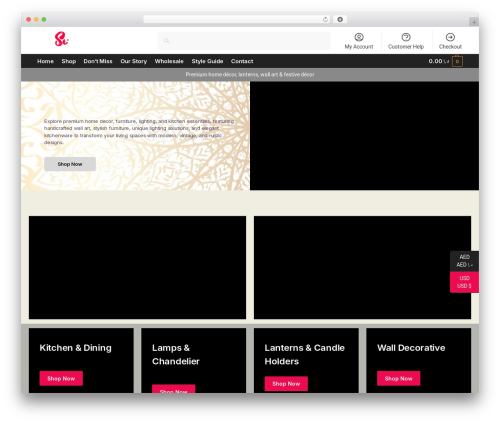Open Lanterns & Candle Holders heading
The width and height of the screenshot is (500, 423).
click(304, 354)
